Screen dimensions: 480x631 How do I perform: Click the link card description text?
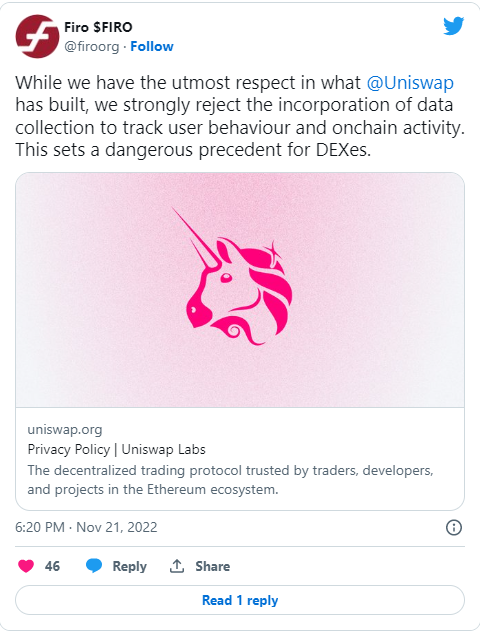click(x=230, y=480)
